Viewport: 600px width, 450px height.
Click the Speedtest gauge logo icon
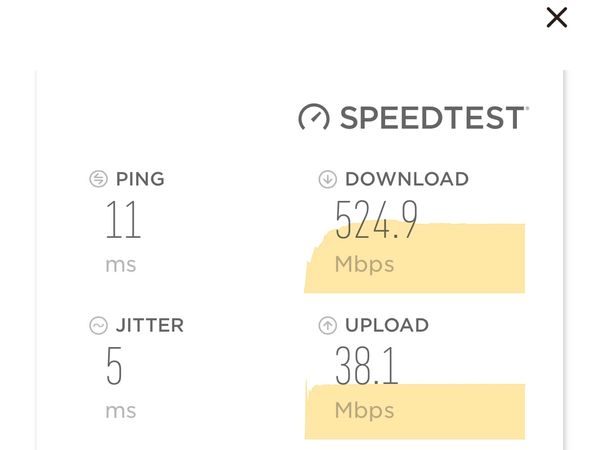tap(314, 117)
